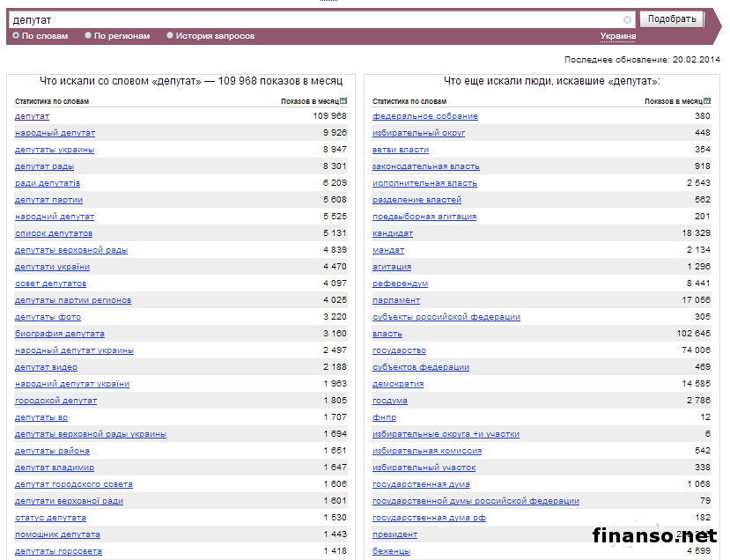The width and height of the screenshot is (730, 560).
Task: Select the 'По словам' radio option
Action: pos(16,36)
